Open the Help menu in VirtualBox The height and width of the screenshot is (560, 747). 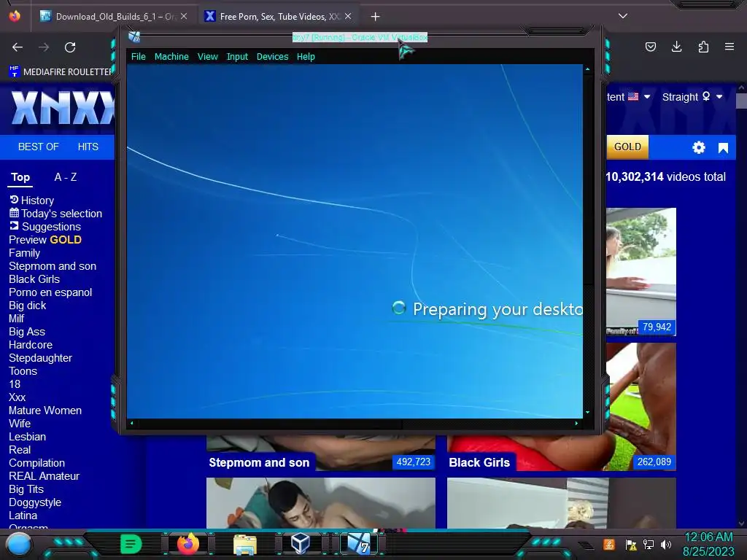pos(306,57)
